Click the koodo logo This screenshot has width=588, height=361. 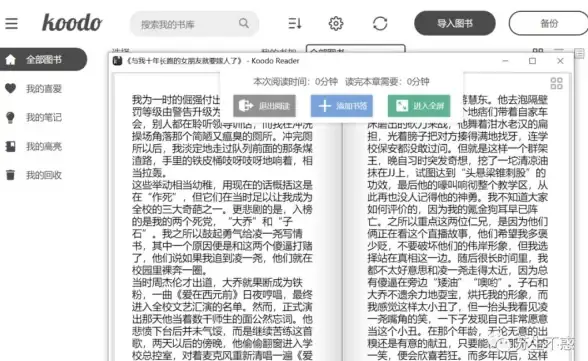click(72, 23)
